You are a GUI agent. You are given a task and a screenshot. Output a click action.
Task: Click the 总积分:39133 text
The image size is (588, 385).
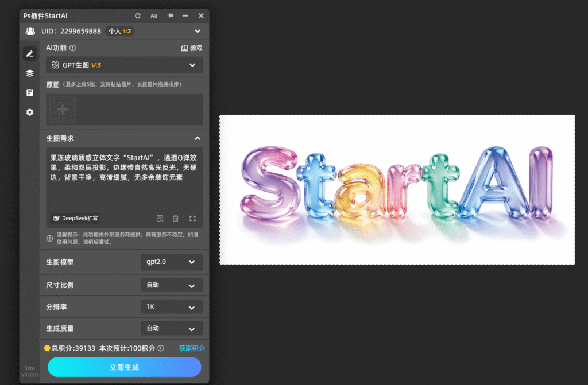[73, 348]
